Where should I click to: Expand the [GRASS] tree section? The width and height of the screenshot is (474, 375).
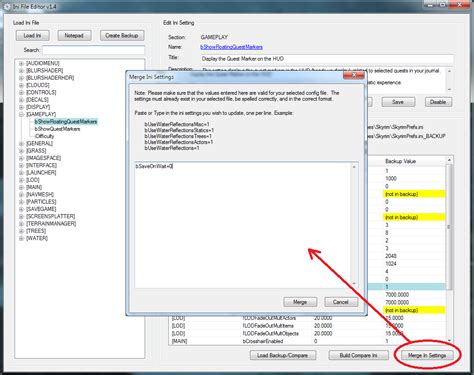(x=21, y=151)
